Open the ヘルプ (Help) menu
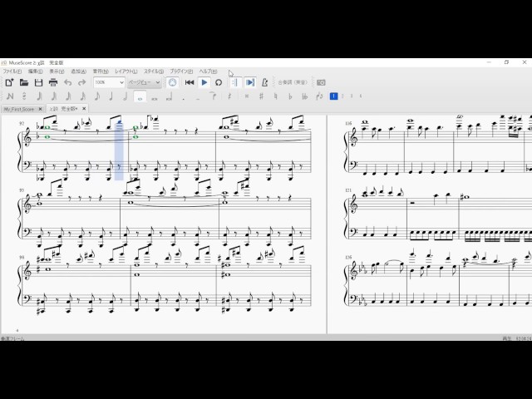The image size is (532, 399). coord(208,71)
